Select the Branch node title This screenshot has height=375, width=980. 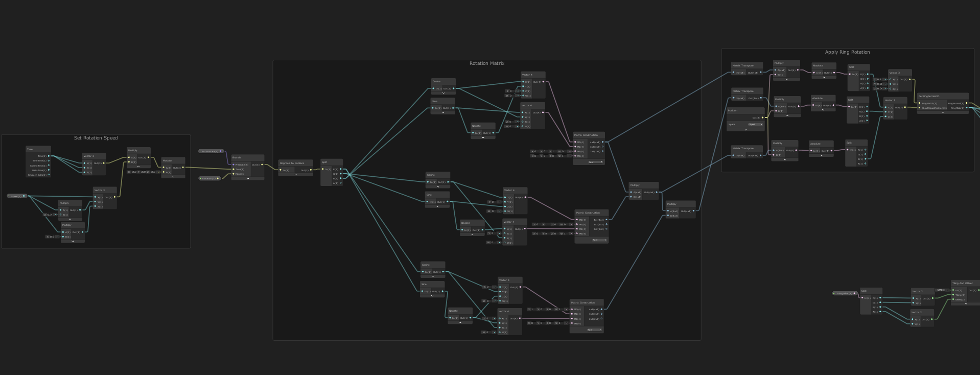237,157
